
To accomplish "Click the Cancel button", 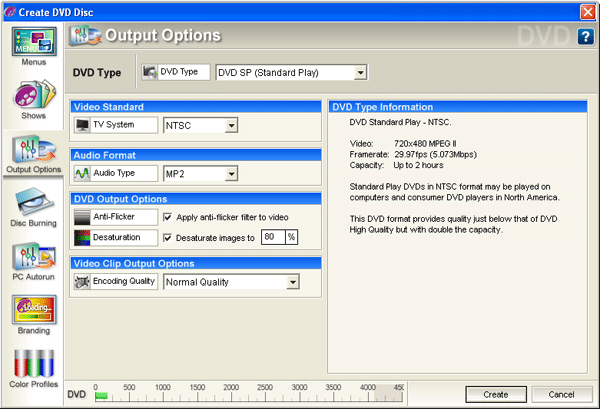I will point(561,394).
